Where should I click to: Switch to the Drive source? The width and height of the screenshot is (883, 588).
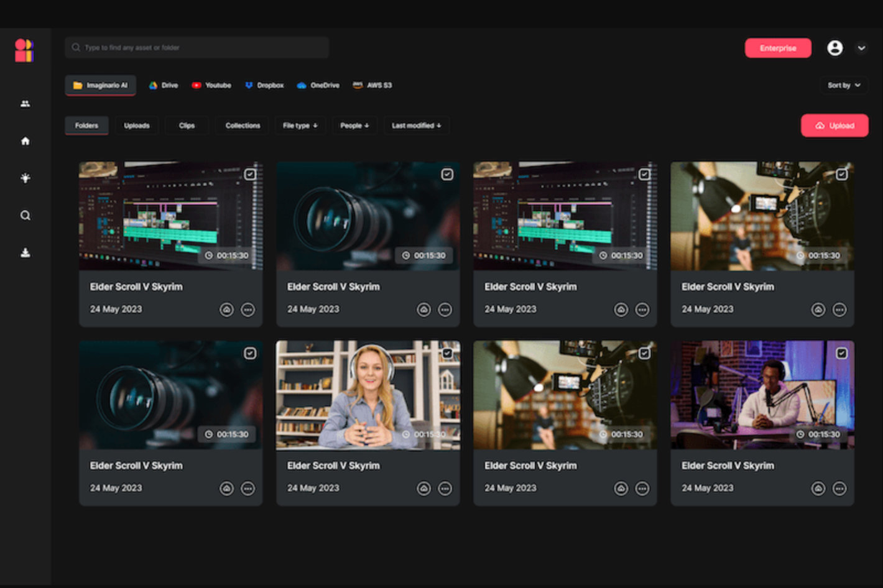(x=164, y=85)
